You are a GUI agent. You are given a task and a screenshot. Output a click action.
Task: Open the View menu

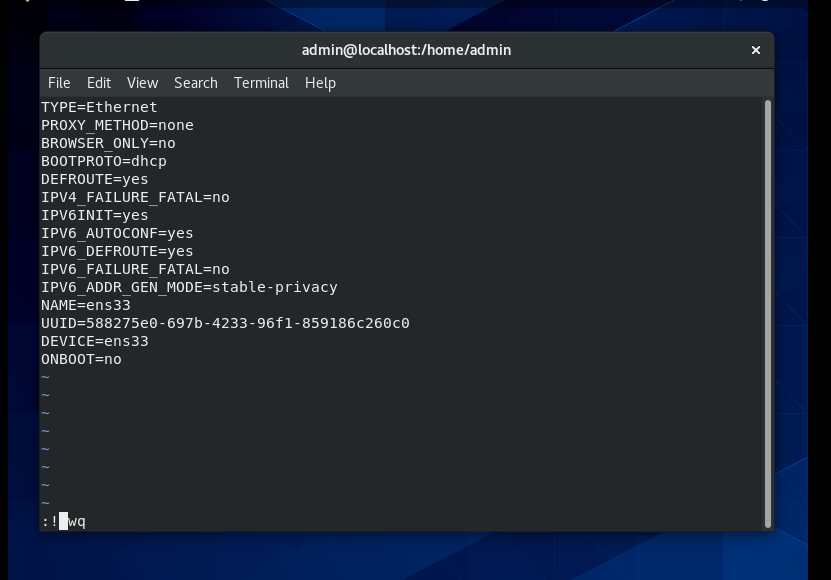click(142, 83)
